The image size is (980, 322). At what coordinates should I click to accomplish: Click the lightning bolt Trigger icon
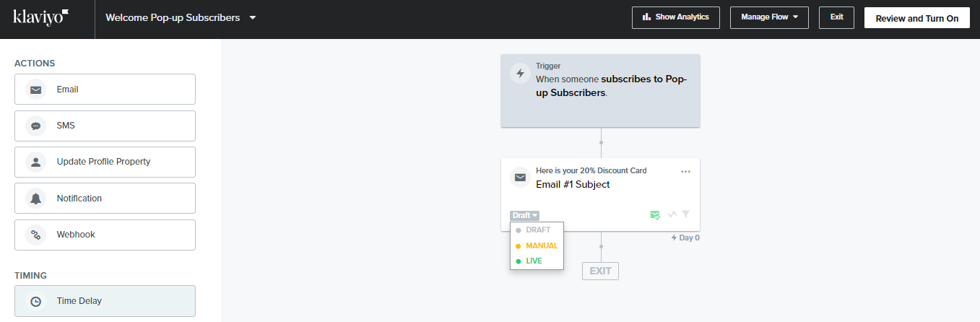520,74
